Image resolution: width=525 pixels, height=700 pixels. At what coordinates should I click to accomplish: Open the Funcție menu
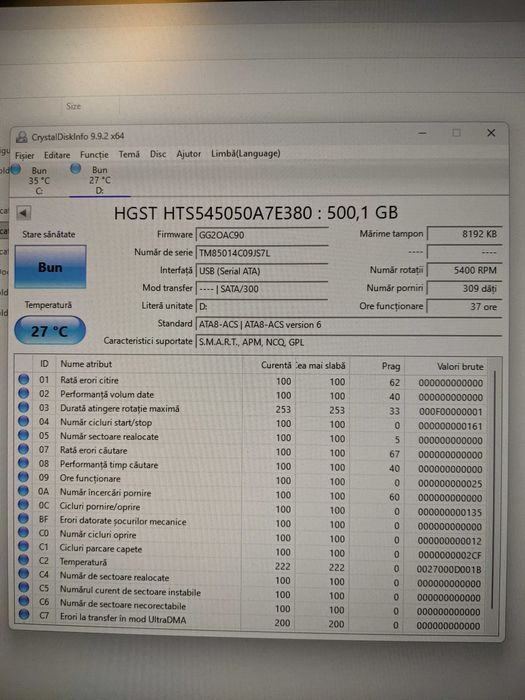tap(94, 154)
